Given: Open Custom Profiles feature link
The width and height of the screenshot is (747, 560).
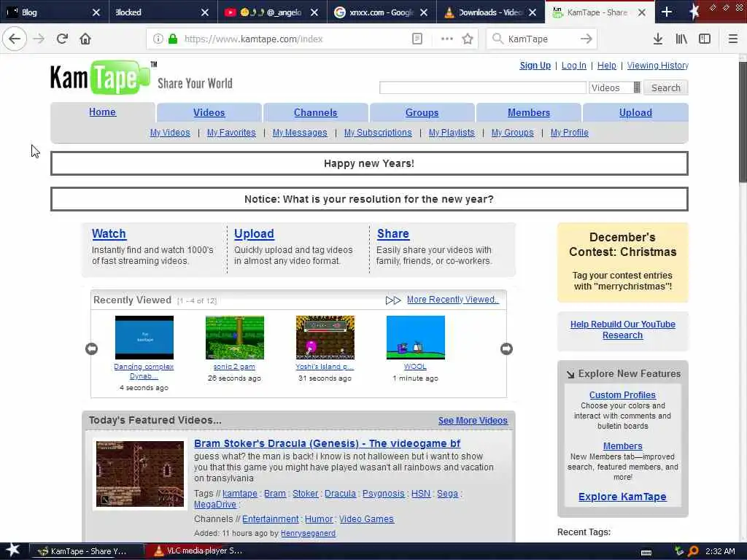Looking at the screenshot, I should [622, 394].
